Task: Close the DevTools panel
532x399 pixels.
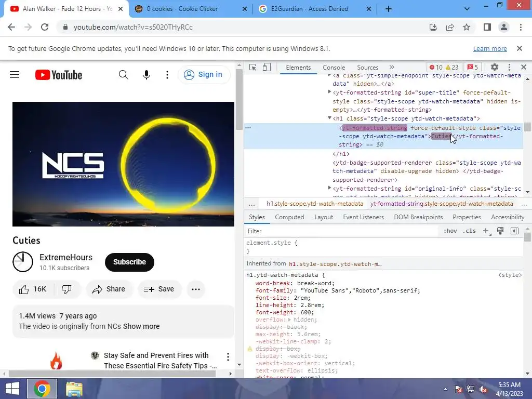Action: (x=524, y=67)
